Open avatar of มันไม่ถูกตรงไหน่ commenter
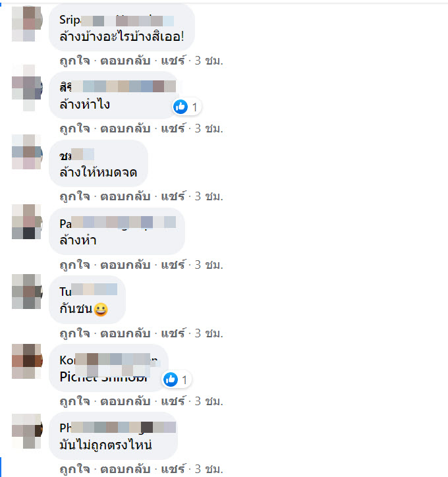Image resolution: width=448 pixels, height=477 pixels. pos(27,431)
